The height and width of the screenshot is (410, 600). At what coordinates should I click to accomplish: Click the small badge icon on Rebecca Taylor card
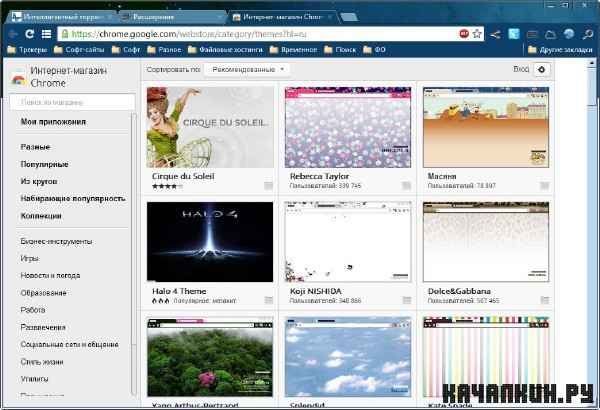[x=406, y=186]
